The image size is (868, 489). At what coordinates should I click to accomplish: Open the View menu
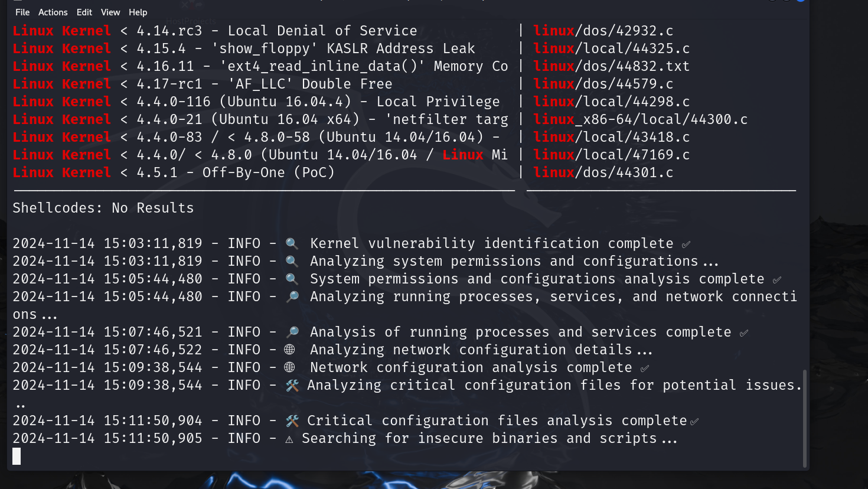(x=110, y=12)
